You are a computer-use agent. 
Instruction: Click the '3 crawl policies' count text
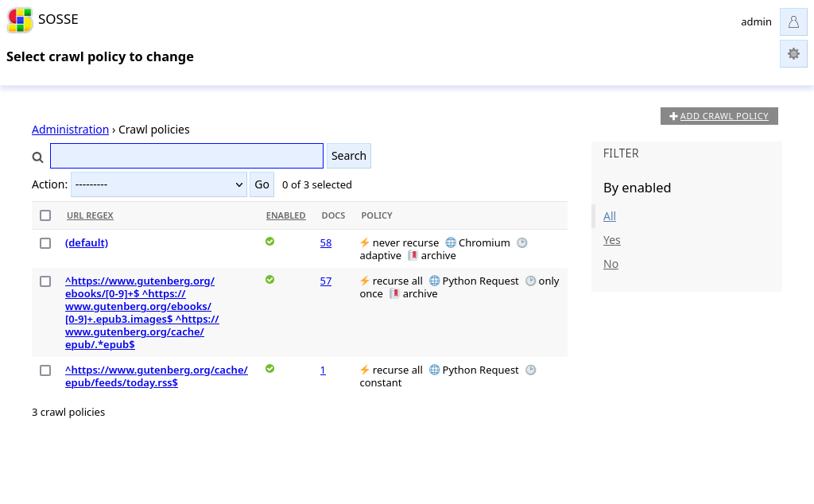[68, 412]
